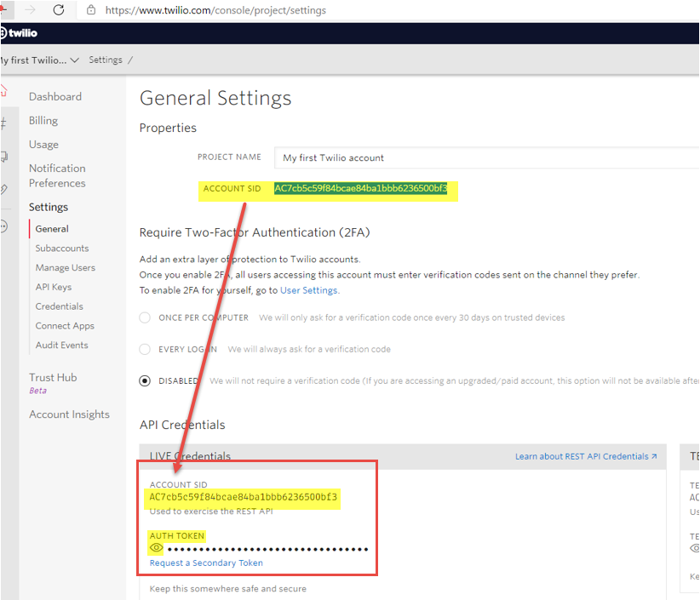
Task: Click the Require Two-Factor Authentication heading
Action: point(255,232)
